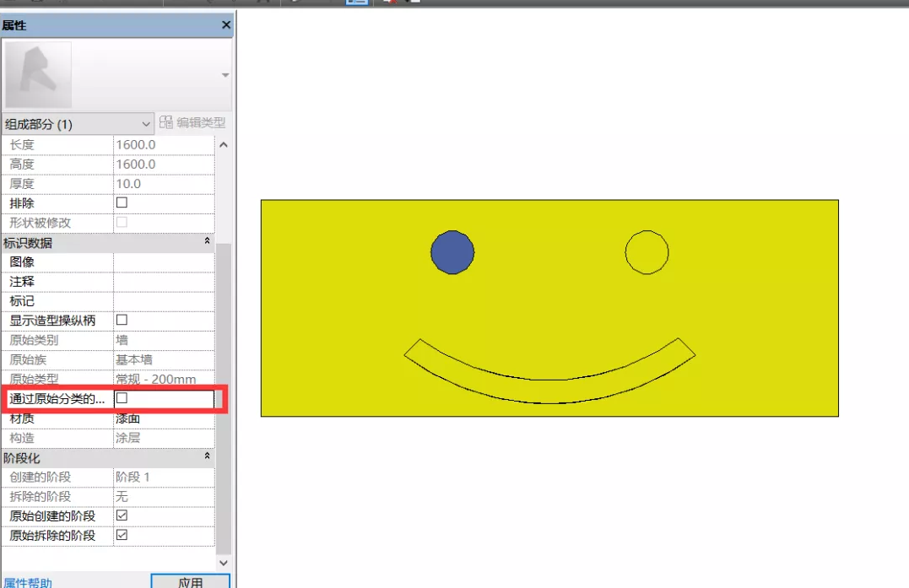The image size is (909, 588).
Task: Toggle the 显示造型操纵柄 checkbox
Action: [121, 320]
